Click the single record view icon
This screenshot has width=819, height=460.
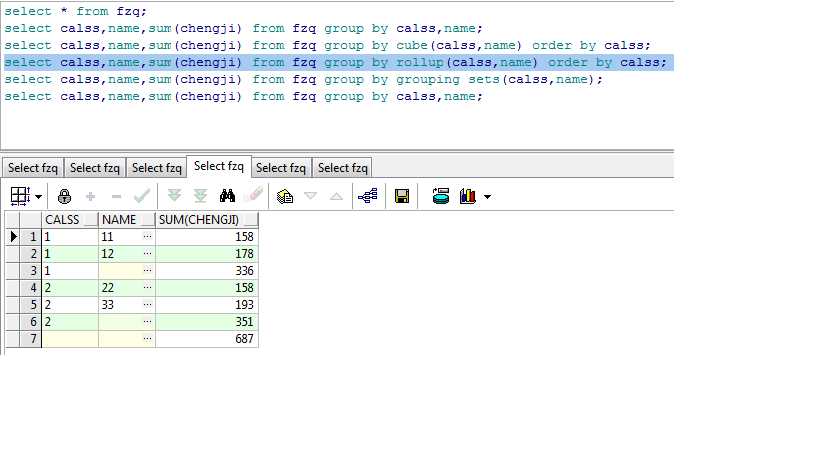pos(441,196)
